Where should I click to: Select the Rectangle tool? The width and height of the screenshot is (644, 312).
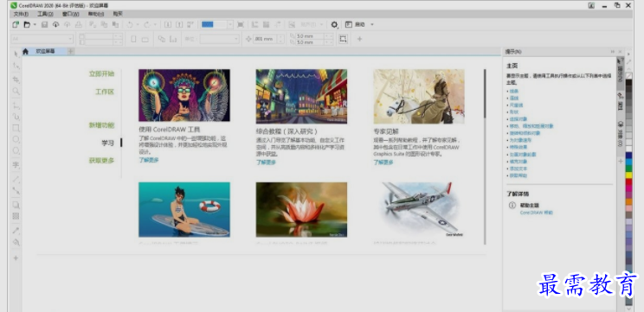pos(16,128)
